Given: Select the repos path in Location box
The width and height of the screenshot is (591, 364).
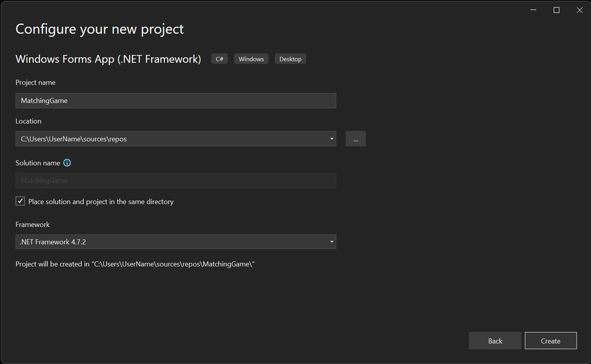Looking at the screenshot, I should point(73,139).
